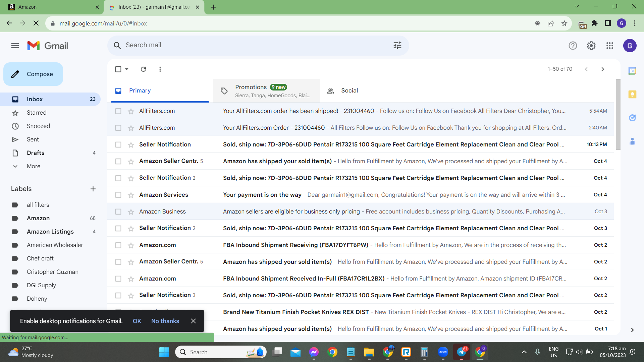644x362 pixels.
Task: Bookmark this page with the star icon
Action: tap(564, 23)
